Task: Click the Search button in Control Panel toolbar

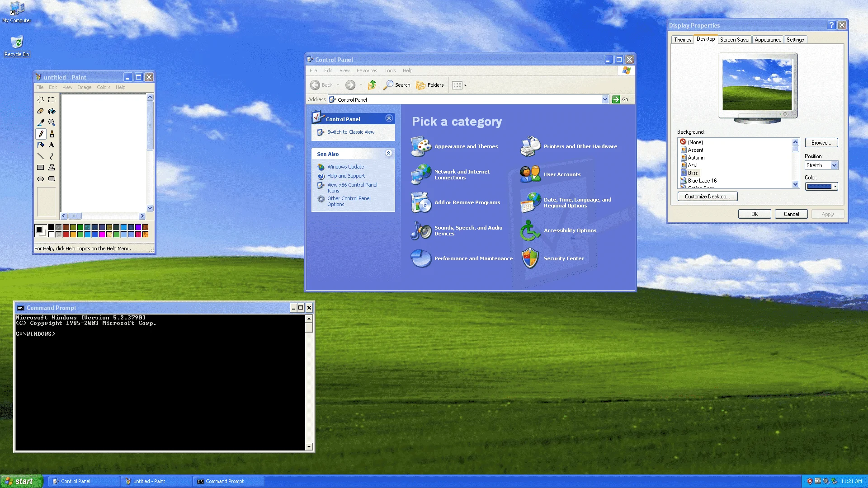Action: (397, 85)
